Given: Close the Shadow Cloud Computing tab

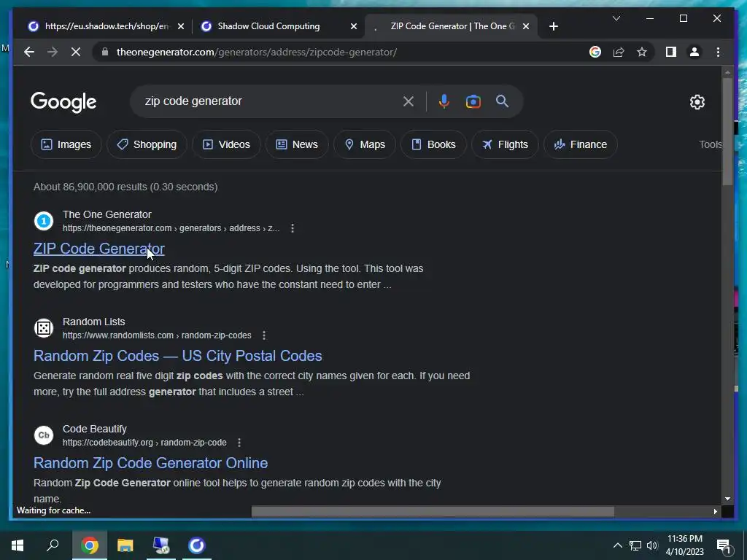Looking at the screenshot, I should coord(354,26).
